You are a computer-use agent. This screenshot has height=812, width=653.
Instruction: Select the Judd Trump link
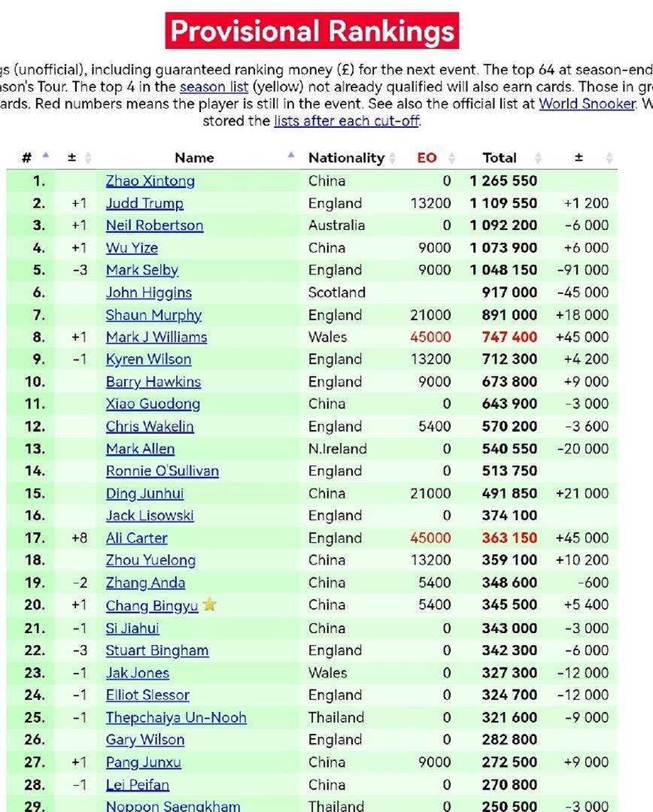pyautogui.click(x=144, y=203)
